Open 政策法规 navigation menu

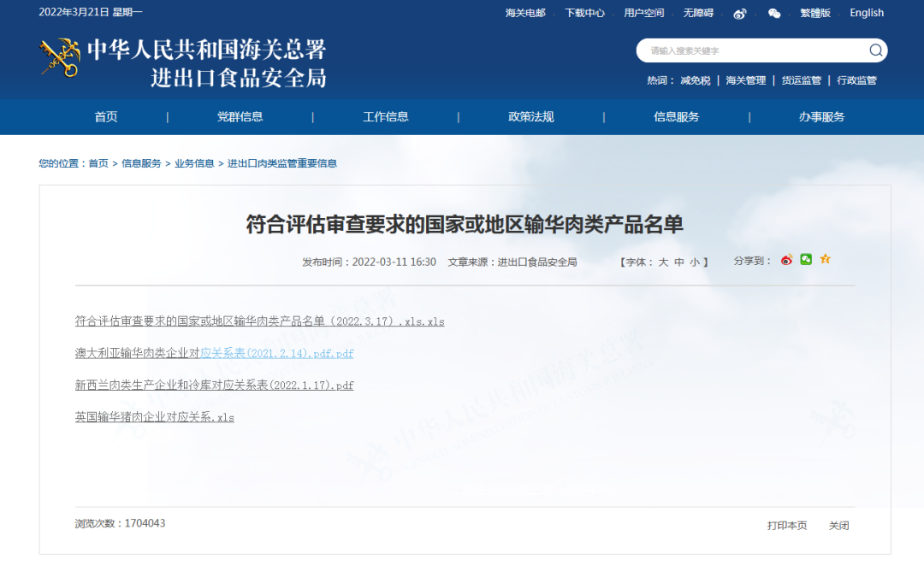tap(531, 116)
